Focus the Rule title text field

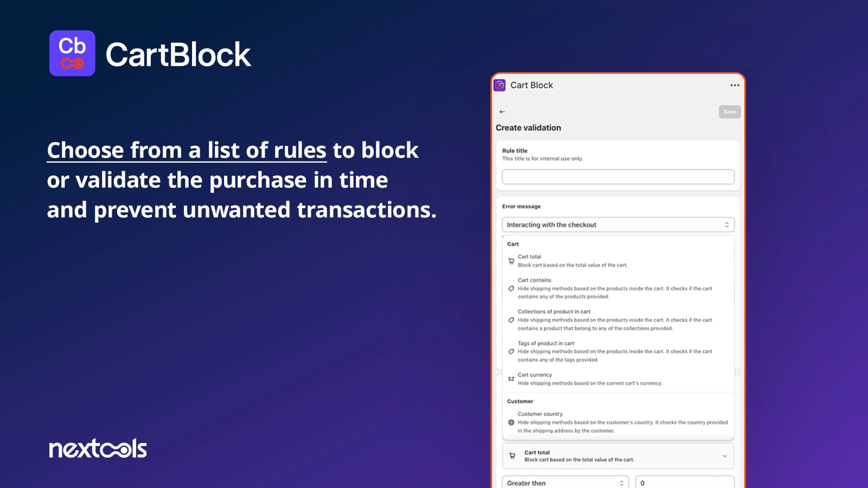point(618,177)
